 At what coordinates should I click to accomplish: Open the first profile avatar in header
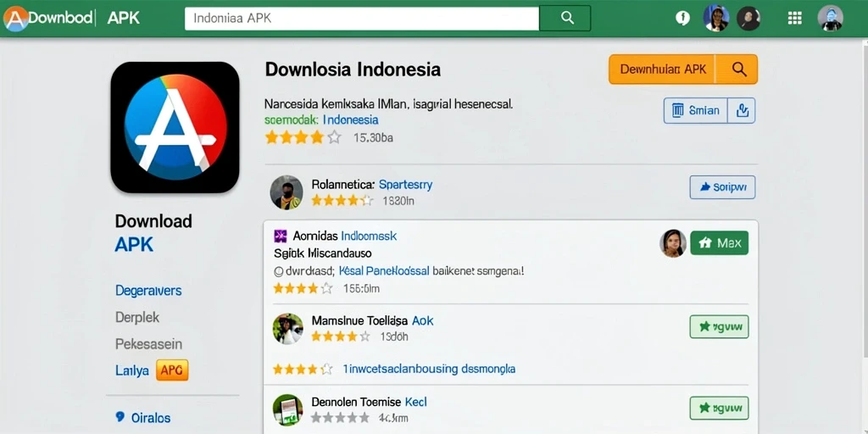click(x=715, y=19)
